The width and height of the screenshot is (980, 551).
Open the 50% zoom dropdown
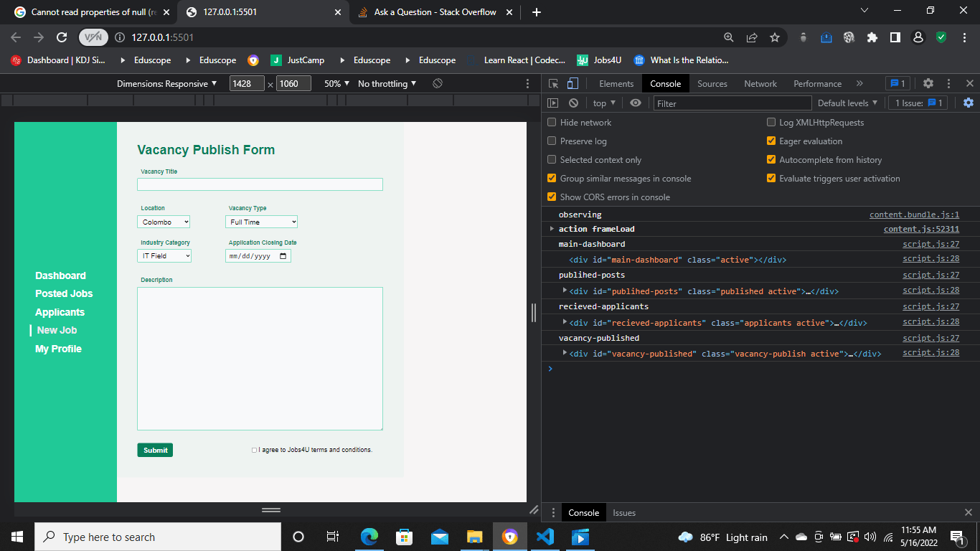click(x=336, y=84)
